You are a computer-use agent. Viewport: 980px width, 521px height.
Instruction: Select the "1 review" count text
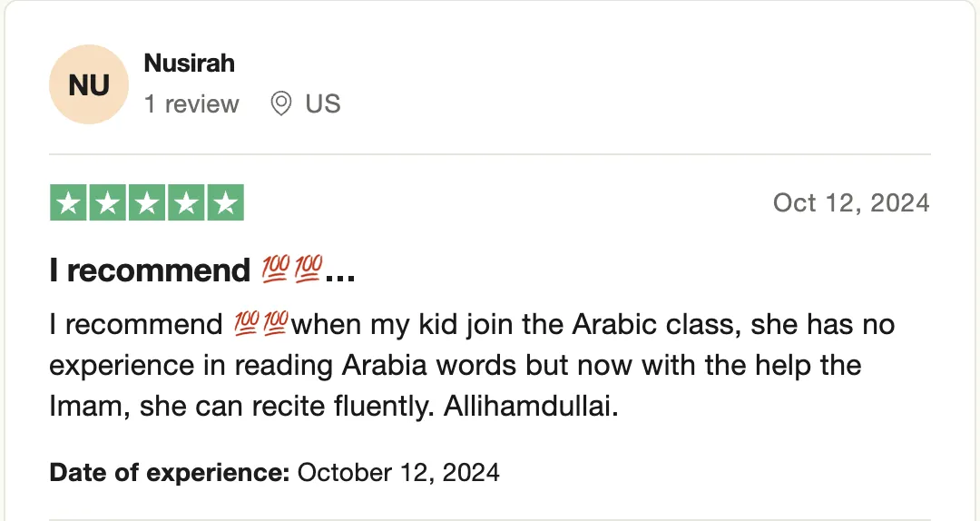tap(191, 103)
